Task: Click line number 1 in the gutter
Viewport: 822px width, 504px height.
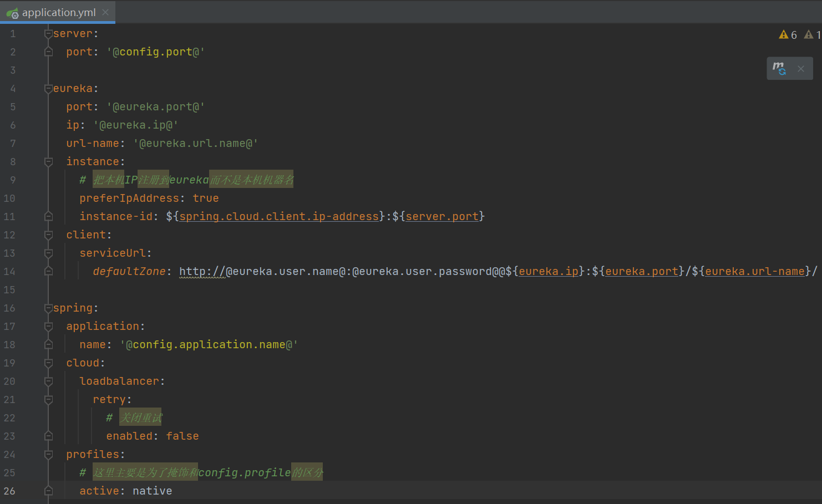Action: pos(12,34)
